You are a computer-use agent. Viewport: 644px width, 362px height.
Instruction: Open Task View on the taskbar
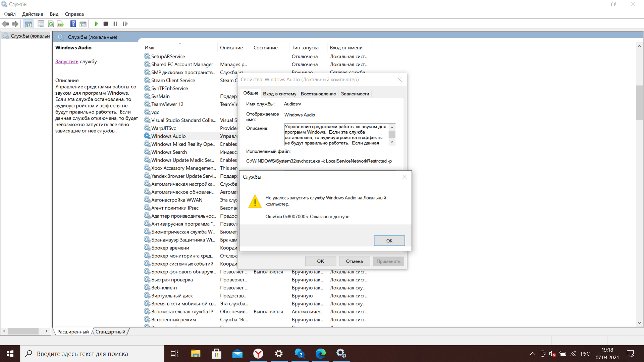[174, 354]
